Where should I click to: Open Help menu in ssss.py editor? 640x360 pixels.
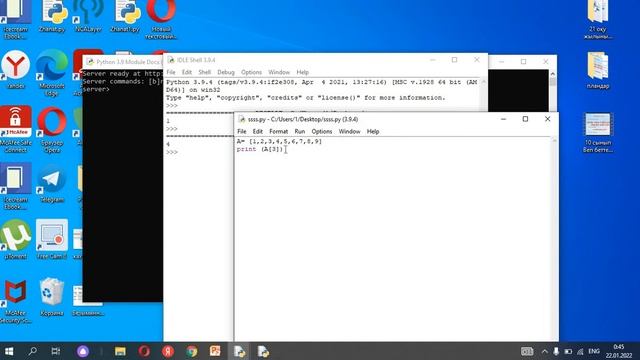pyautogui.click(x=373, y=131)
